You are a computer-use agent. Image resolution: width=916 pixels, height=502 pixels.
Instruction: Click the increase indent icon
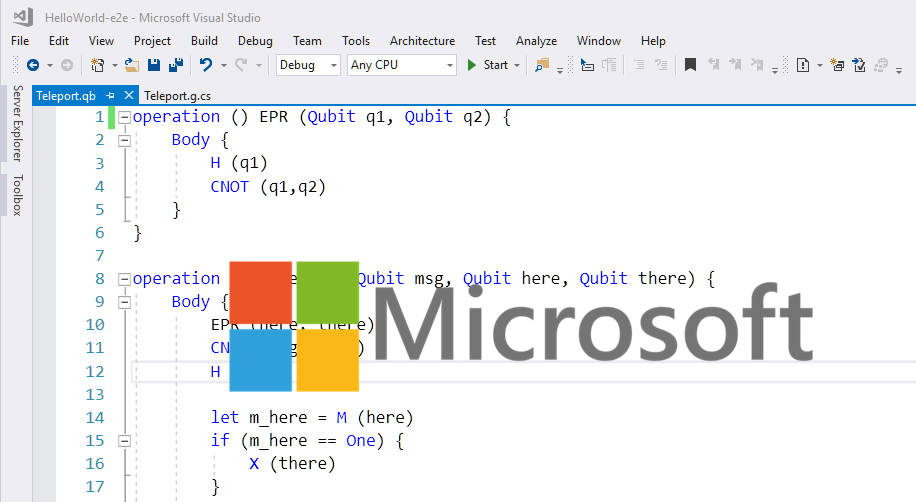pyautogui.click(x=661, y=65)
